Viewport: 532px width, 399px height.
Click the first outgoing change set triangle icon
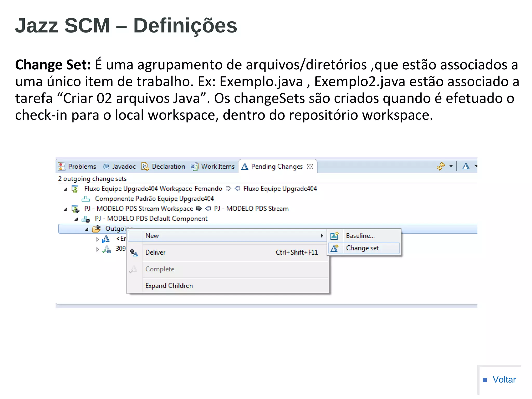(x=106, y=239)
